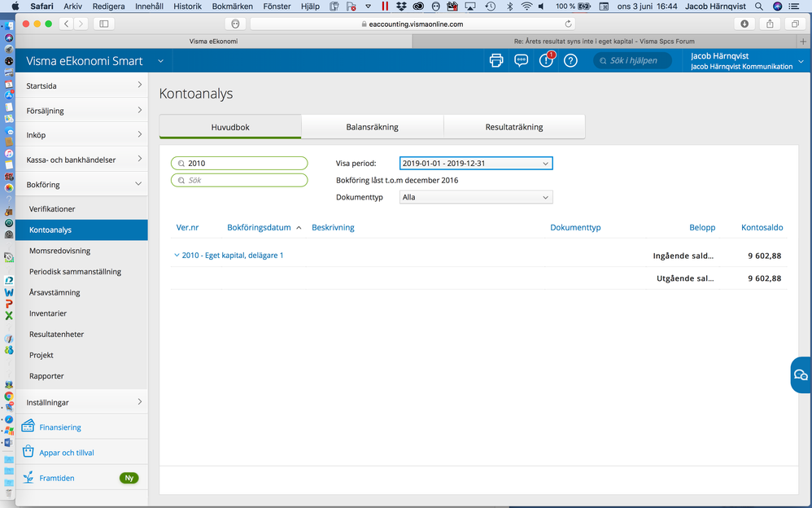This screenshot has width=812, height=508.
Task: Open Siri from menu bar
Action: (777, 7)
